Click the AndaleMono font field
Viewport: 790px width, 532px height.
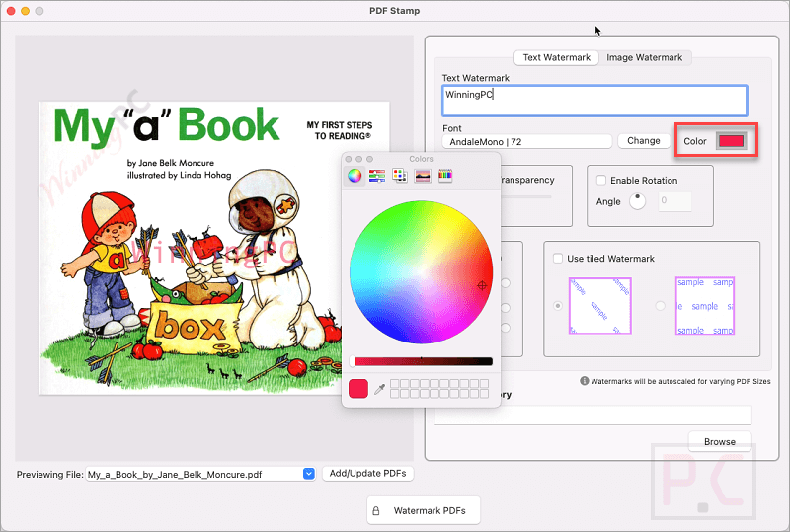click(527, 141)
